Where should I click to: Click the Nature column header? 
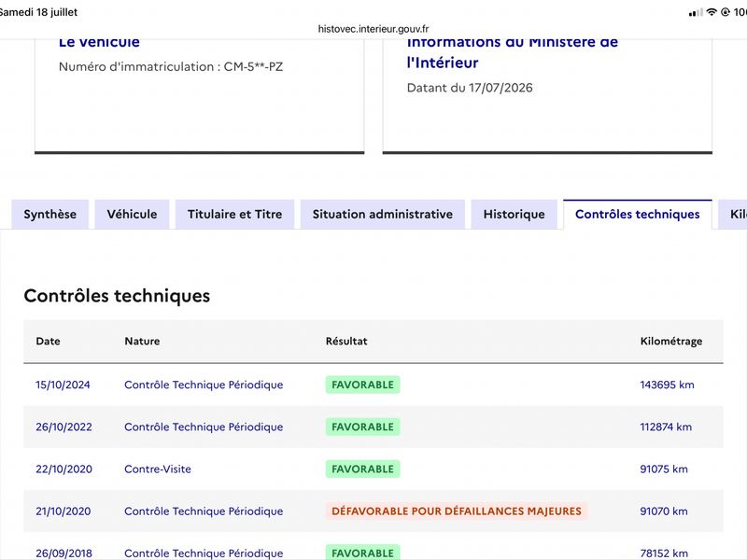(x=142, y=341)
